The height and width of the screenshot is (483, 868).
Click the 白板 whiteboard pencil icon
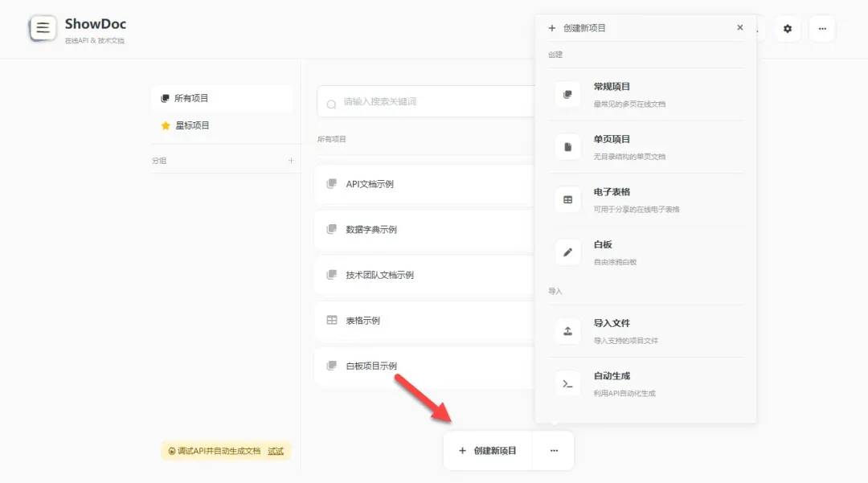(x=567, y=252)
